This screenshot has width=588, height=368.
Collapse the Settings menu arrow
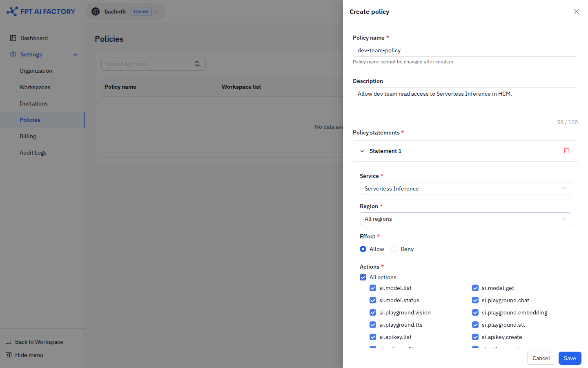(75, 54)
